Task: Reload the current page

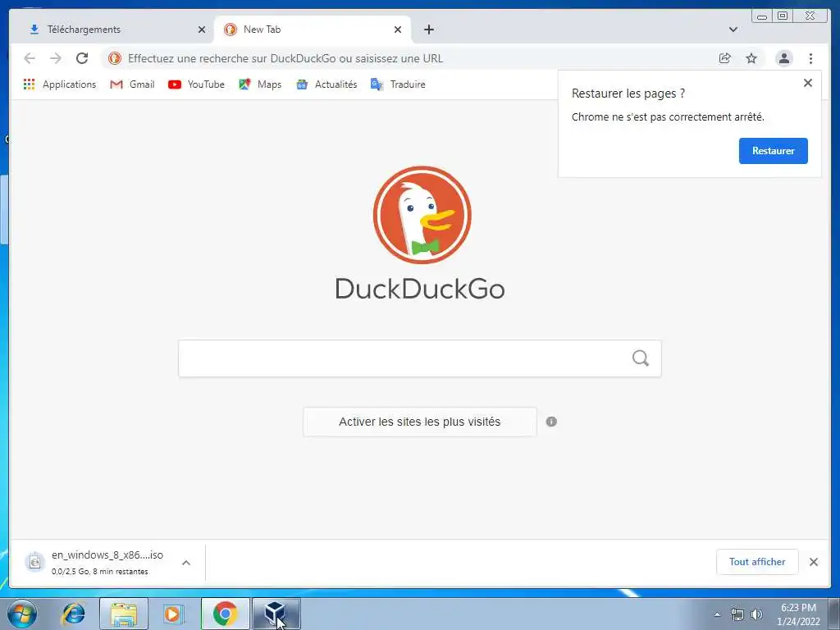Action: pos(82,58)
